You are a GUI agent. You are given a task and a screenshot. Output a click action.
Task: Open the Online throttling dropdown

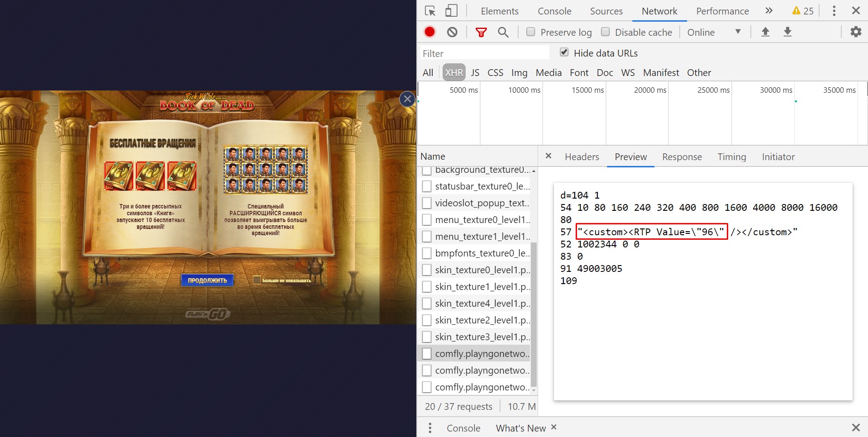point(714,32)
